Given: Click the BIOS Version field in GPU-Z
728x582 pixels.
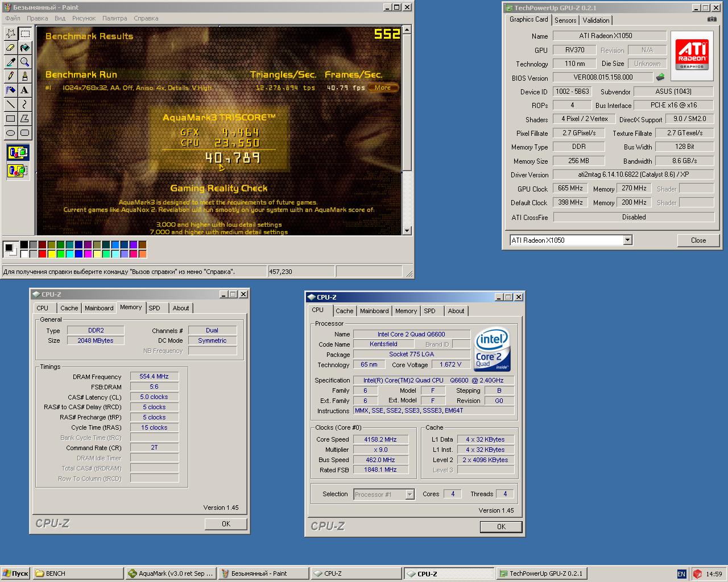Looking at the screenshot, I should (x=603, y=77).
